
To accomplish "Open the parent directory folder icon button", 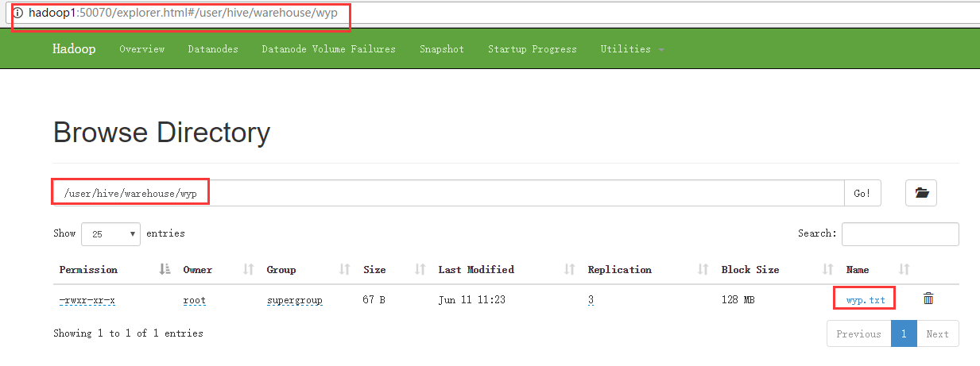I will 921,193.
